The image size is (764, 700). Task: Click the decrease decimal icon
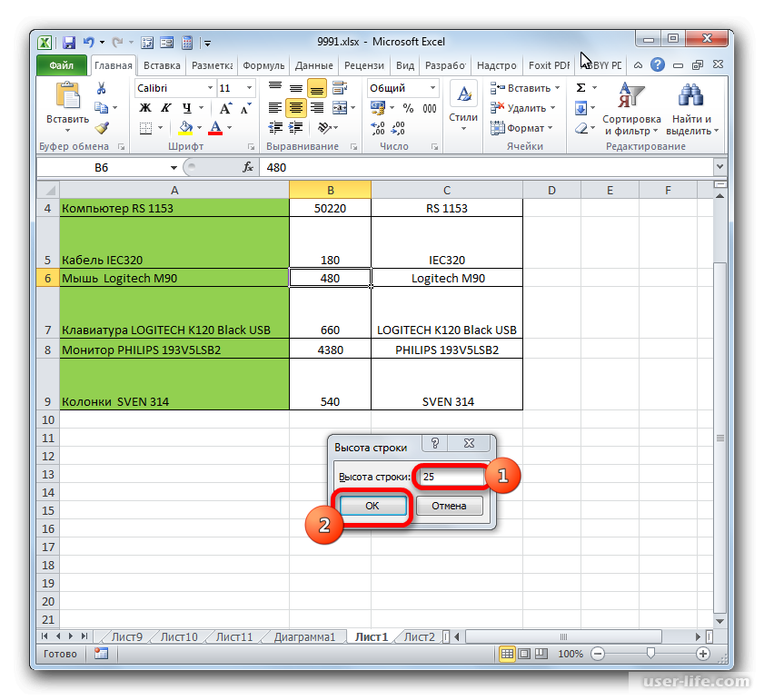point(398,128)
